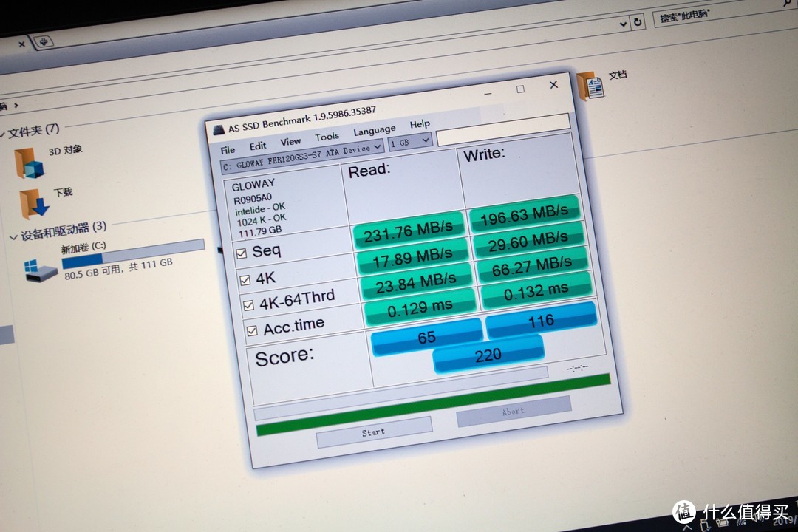The image size is (798, 532).
Task: Click the C: drive capacity usage bar
Action: [x=133, y=253]
